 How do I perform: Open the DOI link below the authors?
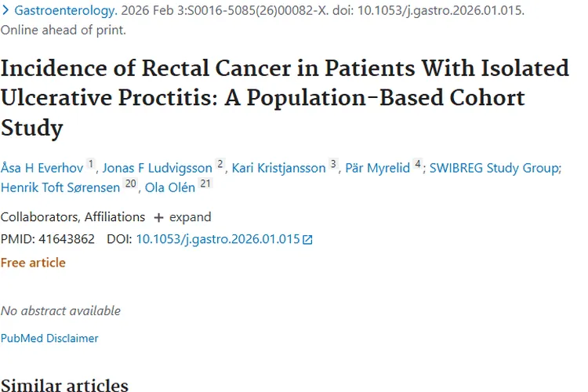click(x=217, y=239)
